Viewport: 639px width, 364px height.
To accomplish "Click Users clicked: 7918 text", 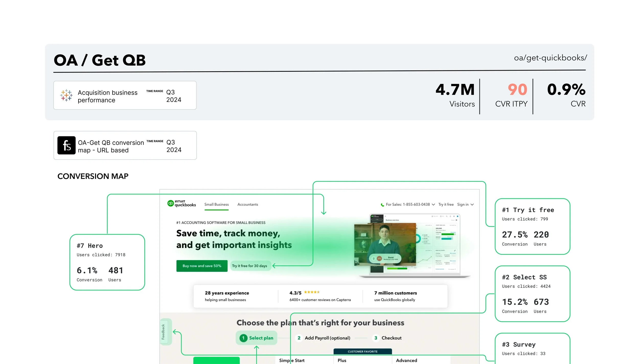I will coord(101,255).
